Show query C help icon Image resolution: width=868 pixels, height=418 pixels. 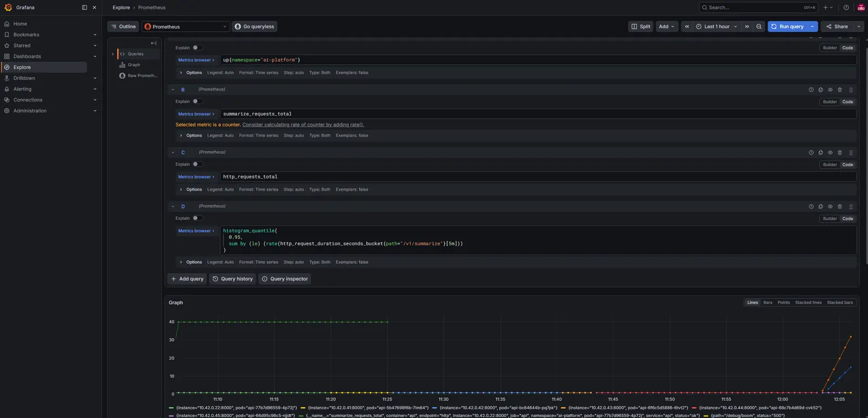(811, 153)
